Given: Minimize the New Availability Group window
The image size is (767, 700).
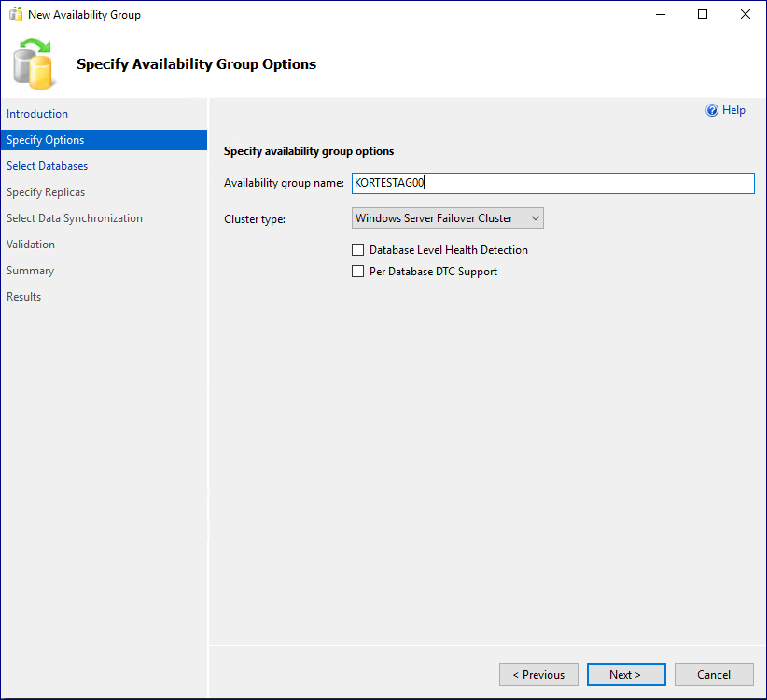Looking at the screenshot, I should [661, 14].
